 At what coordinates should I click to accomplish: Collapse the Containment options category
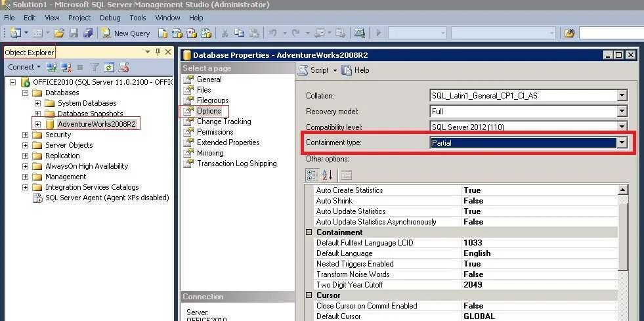click(309, 232)
